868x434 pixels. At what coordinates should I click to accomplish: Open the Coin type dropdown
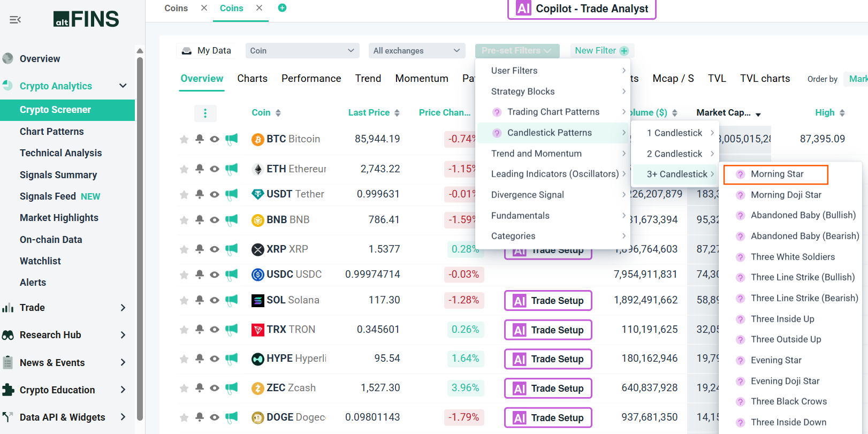[302, 51]
